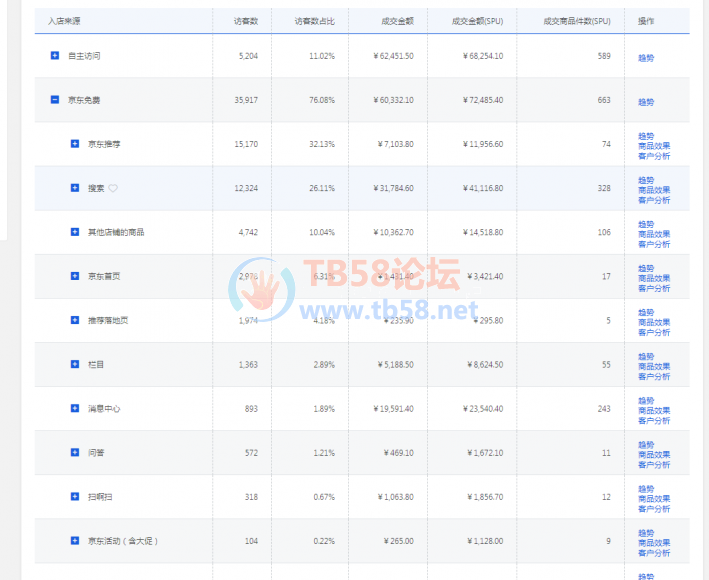Show 客户分析 for 京东首页
Screen dimensions: 709x580
(654, 288)
